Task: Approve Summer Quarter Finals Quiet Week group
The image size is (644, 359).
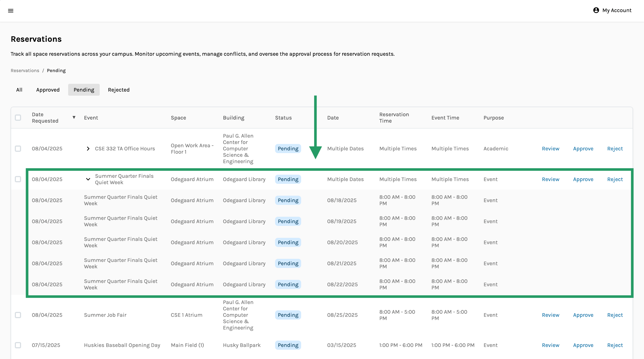Action: 583,179
